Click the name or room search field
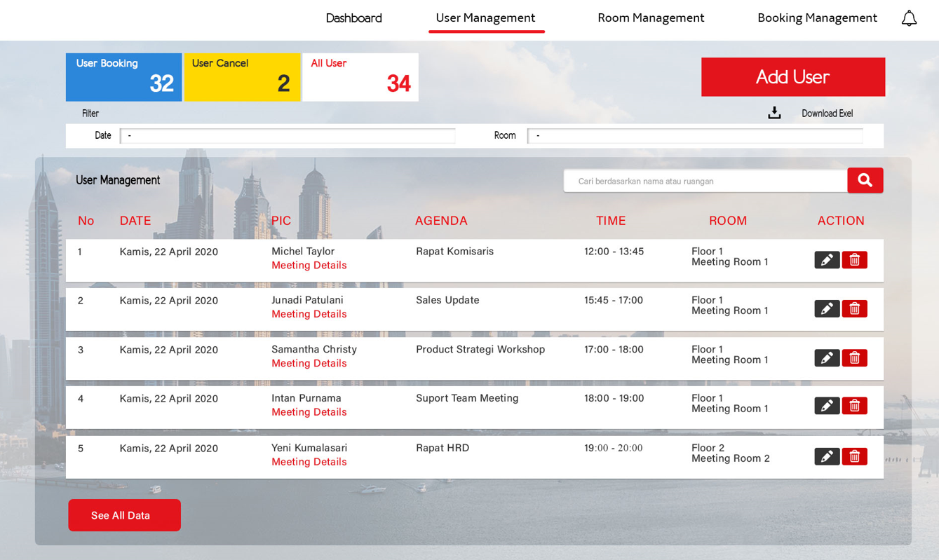The width and height of the screenshot is (939, 560). pyautogui.click(x=705, y=181)
